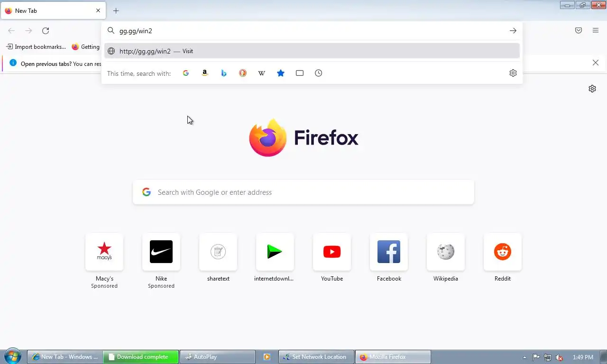Search history with the clock icon

[x=319, y=73]
